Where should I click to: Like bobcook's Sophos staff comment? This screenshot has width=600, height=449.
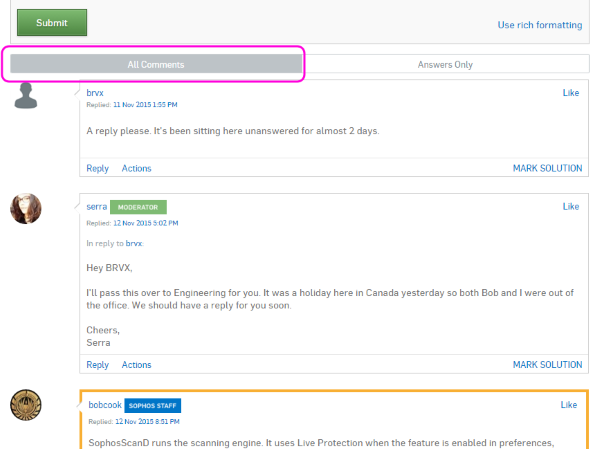pos(570,405)
